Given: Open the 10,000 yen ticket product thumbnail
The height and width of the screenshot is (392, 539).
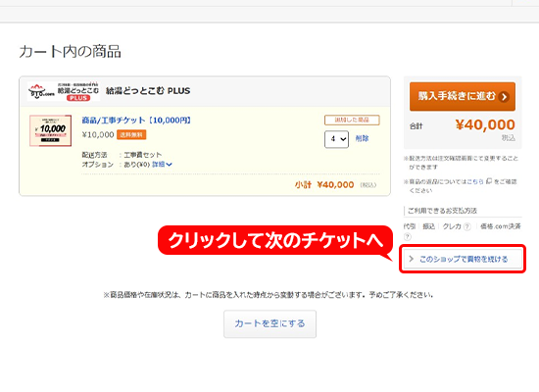Looking at the screenshot, I should pyautogui.click(x=51, y=130).
